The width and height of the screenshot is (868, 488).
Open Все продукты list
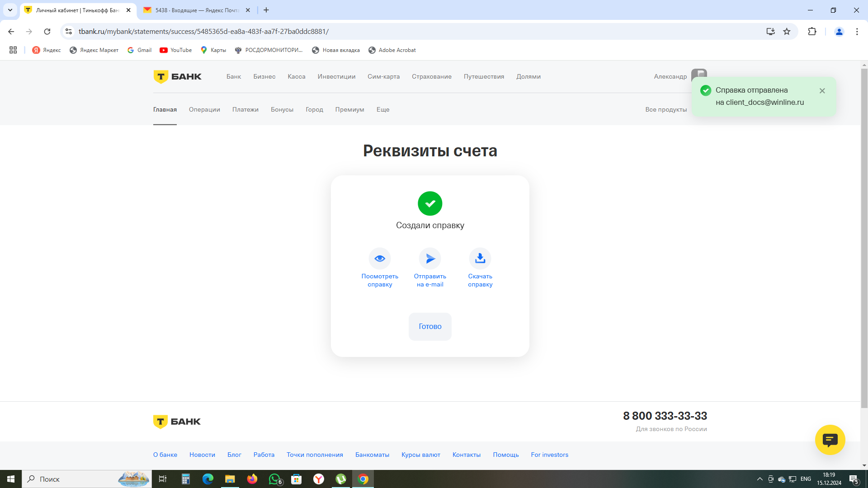[666, 110]
